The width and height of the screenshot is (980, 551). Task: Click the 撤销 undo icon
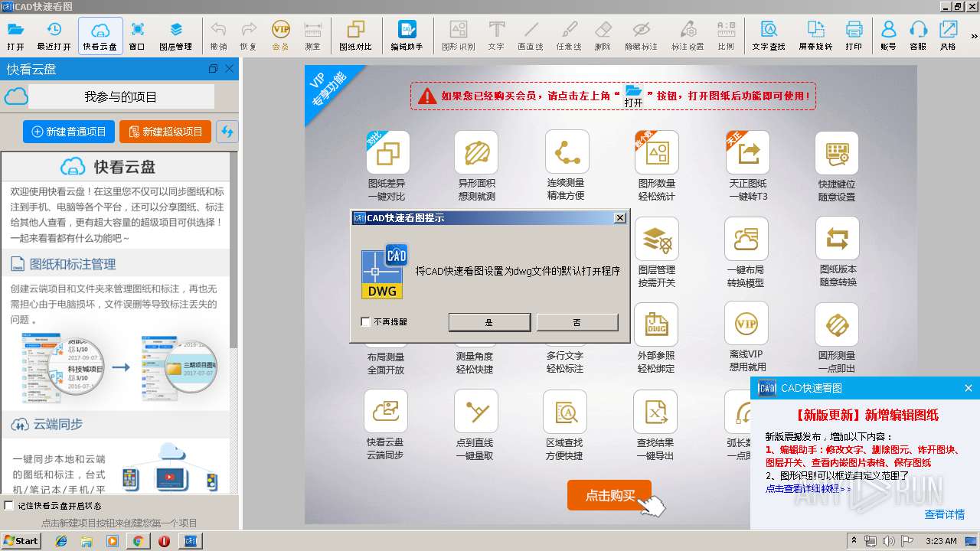[218, 36]
